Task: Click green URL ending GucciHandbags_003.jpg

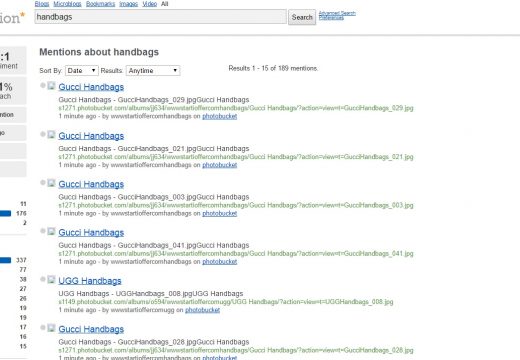Action: pos(236,205)
